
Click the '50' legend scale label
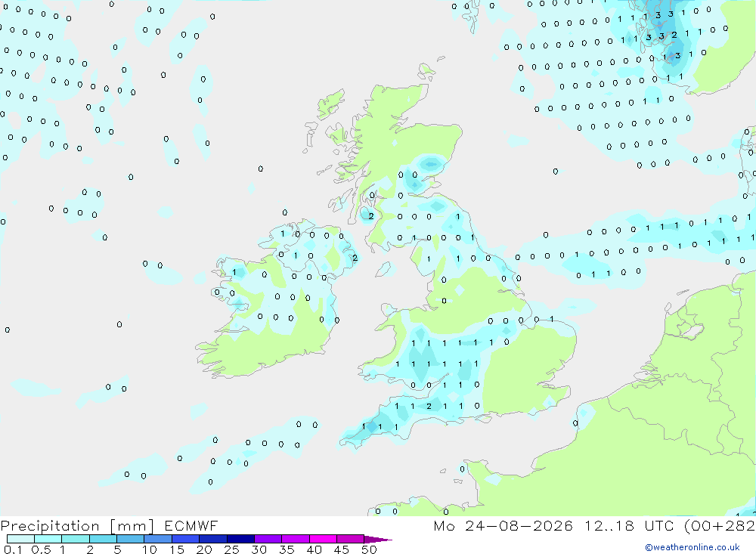pos(369,549)
